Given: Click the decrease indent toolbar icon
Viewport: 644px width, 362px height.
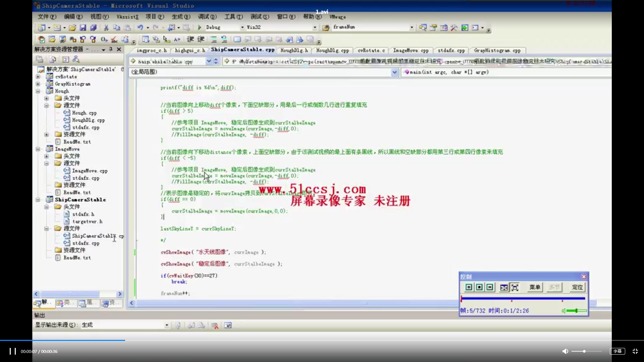Looking at the screenshot, I should pos(190,40).
